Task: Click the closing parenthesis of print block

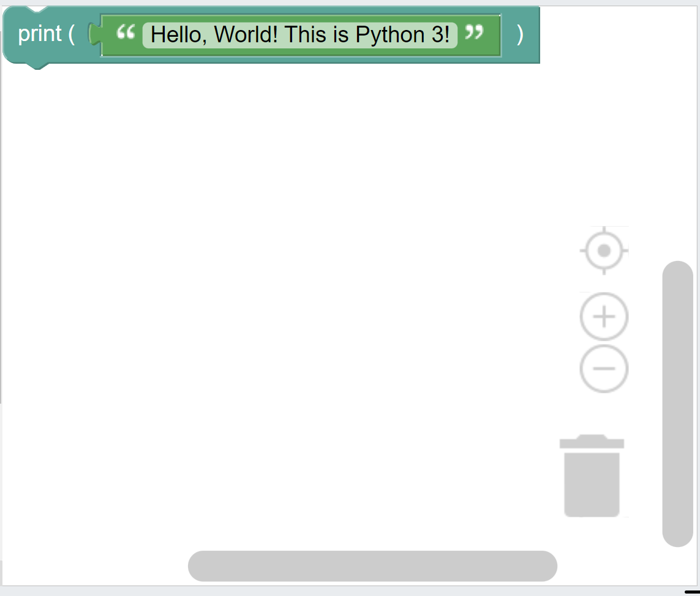Action: [520, 34]
